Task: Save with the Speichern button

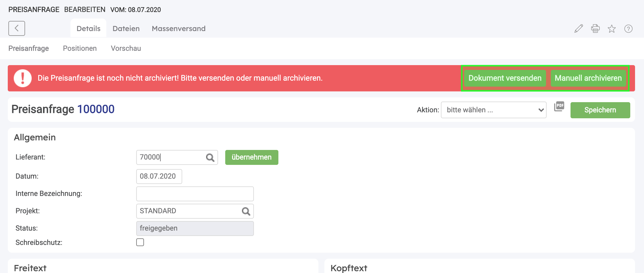Action: [600, 110]
